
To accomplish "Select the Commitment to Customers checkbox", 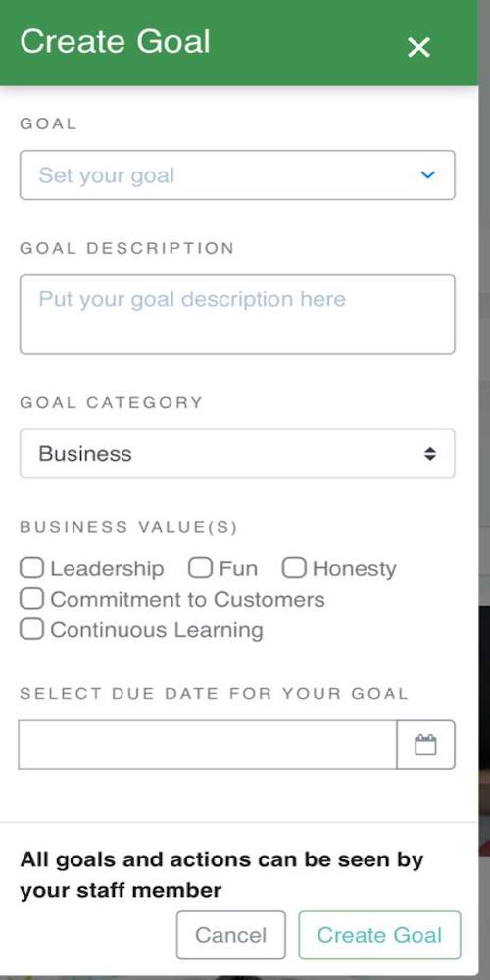I will (32, 598).
